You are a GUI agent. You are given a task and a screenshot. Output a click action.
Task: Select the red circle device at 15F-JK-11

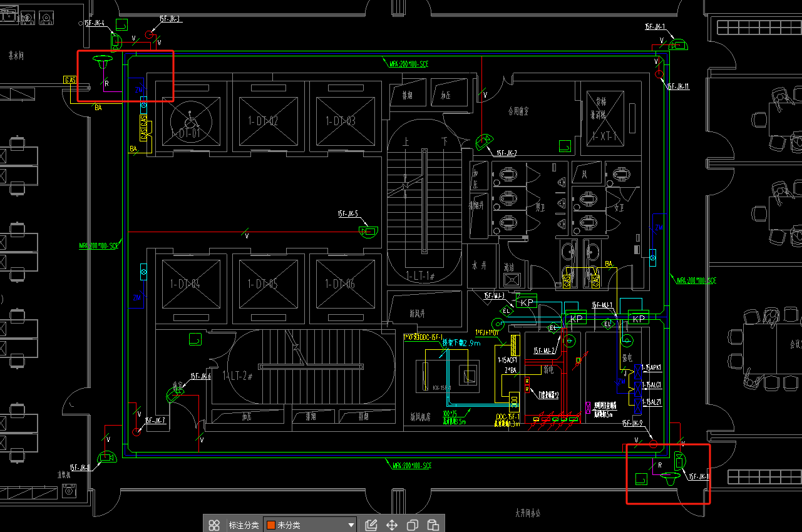659,74
